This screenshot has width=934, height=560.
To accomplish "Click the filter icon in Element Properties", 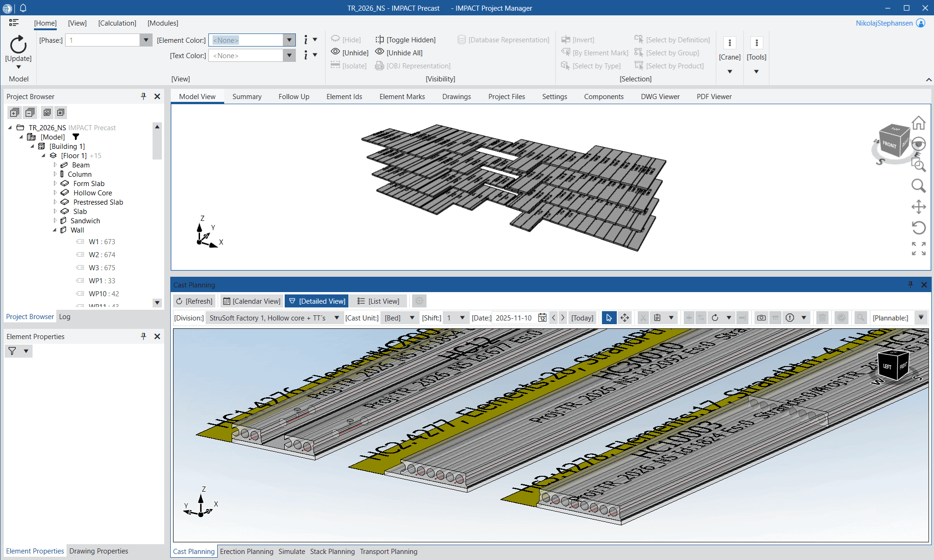I will point(13,351).
